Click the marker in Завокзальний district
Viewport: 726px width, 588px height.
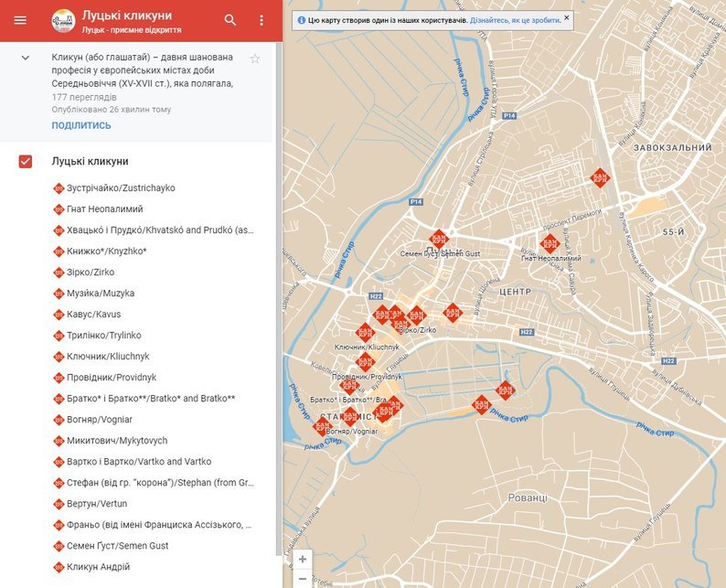point(600,177)
